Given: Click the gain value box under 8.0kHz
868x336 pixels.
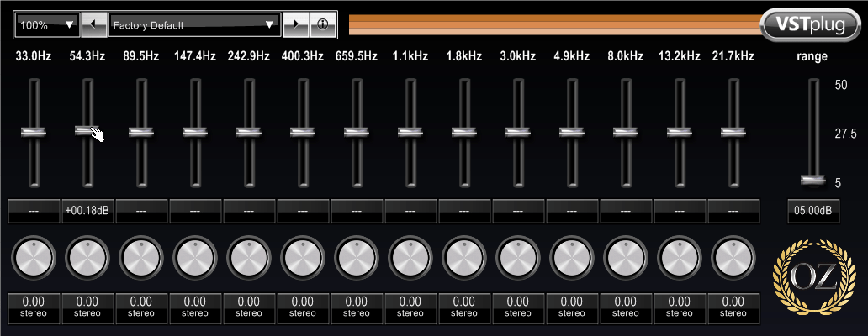Looking at the screenshot, I should [626, 211].
